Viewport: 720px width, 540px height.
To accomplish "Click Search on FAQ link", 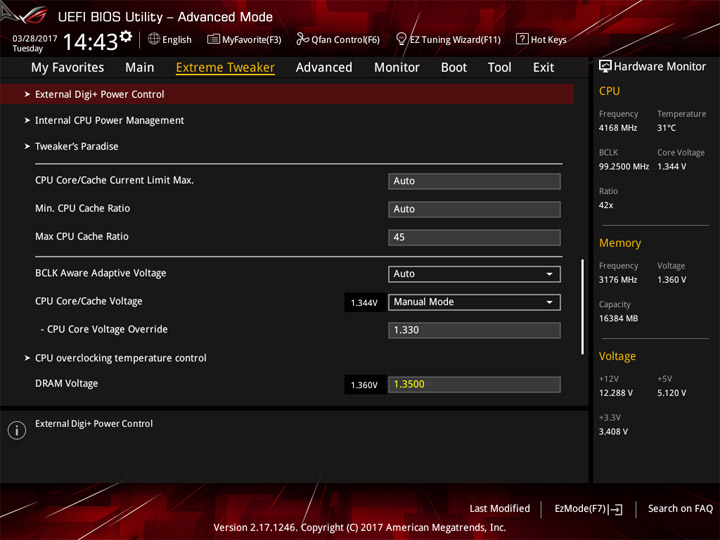I will tap(681, 509).
